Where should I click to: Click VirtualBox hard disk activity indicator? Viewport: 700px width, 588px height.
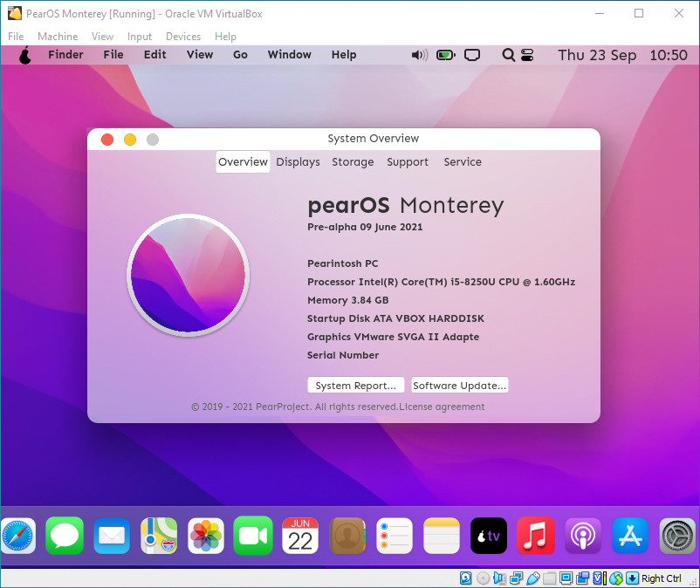point(465,578)
